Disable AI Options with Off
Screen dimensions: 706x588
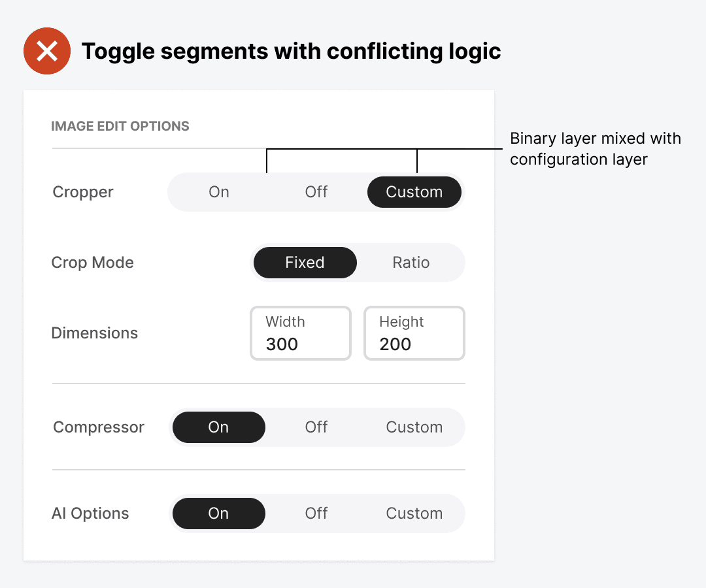point(316,514)
